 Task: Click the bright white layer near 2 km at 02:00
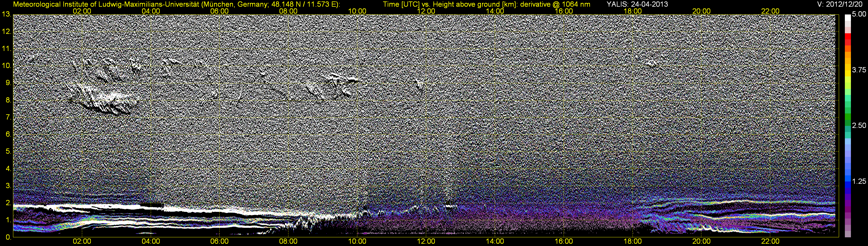pos(82,206)
